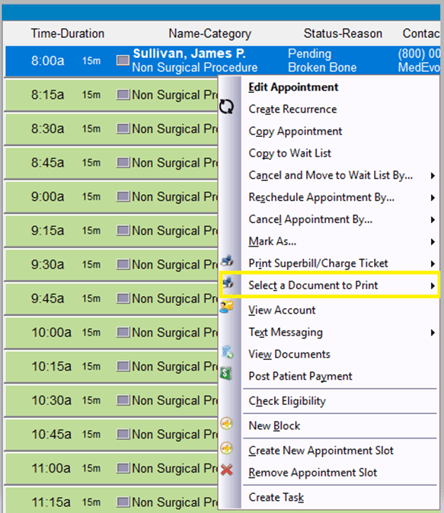
Task: Click the New Block plus icon
Action: 227,424
